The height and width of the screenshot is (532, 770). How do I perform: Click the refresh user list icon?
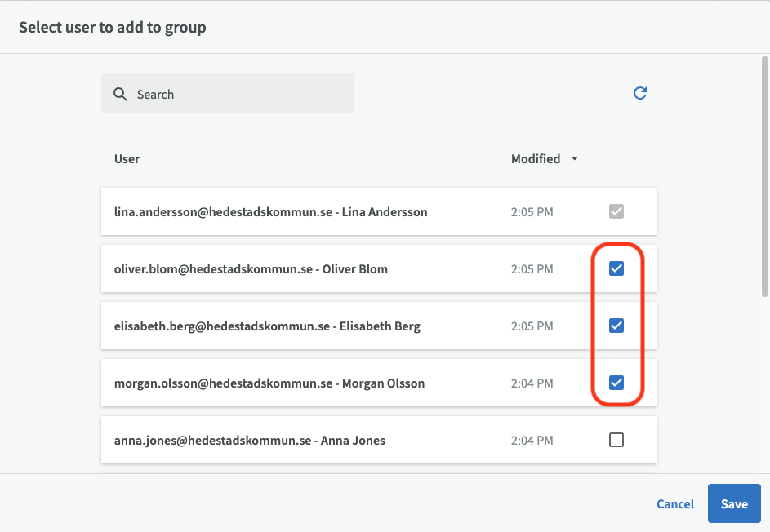(640, 93)
